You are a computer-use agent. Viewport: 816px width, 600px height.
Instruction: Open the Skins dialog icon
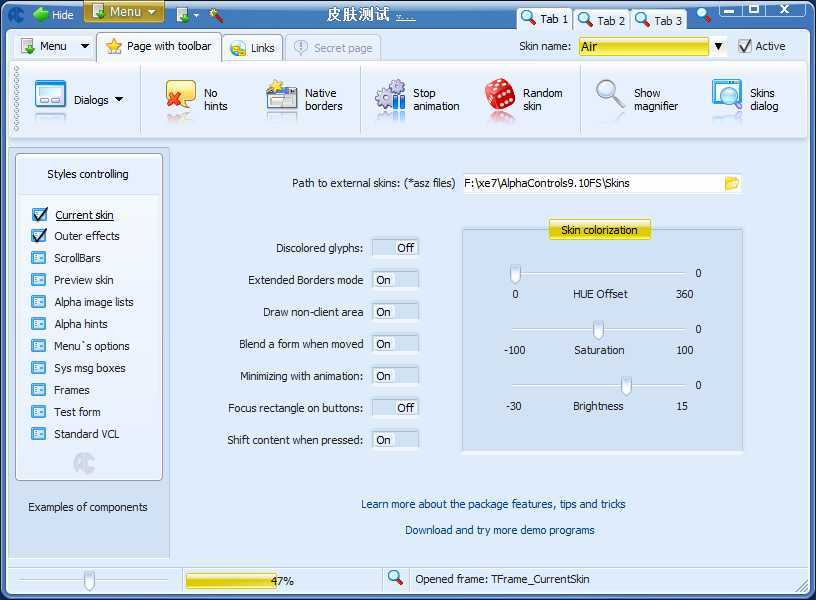tap(727, 97)
